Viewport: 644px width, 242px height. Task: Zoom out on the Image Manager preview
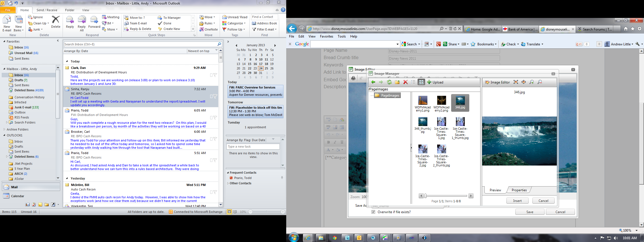coord(540,82)
